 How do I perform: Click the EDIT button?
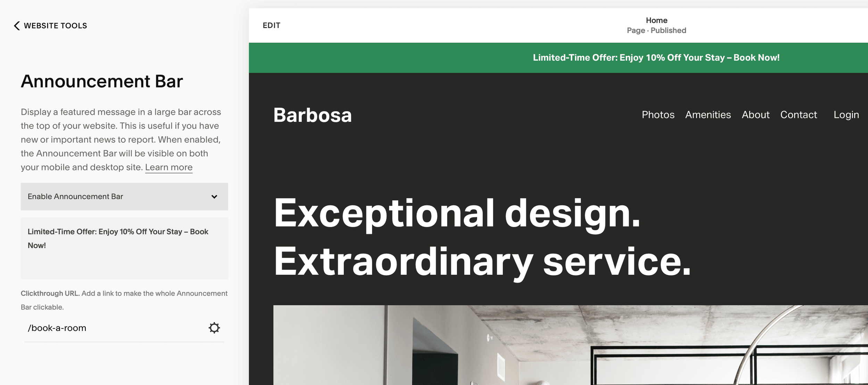click(272, 25)
